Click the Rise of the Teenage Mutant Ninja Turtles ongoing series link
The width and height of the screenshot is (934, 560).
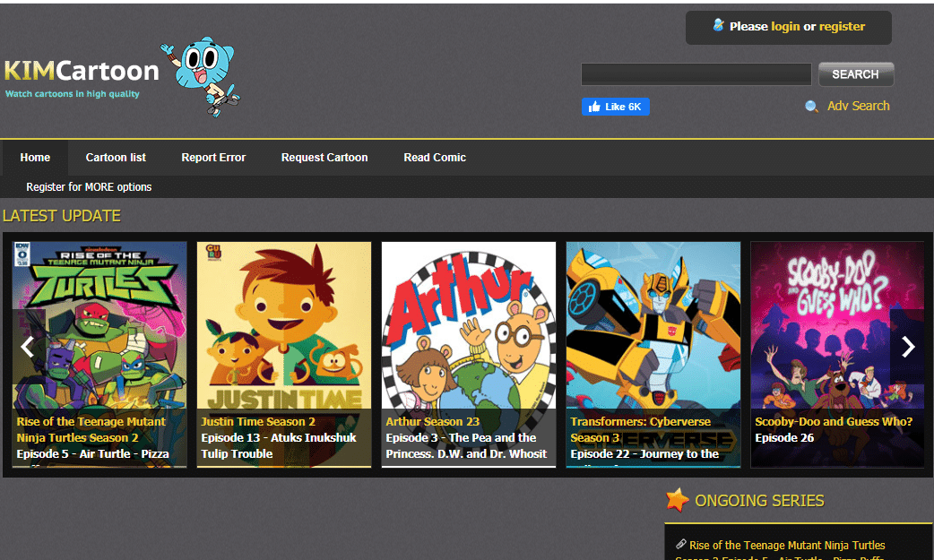click(787, 545)
